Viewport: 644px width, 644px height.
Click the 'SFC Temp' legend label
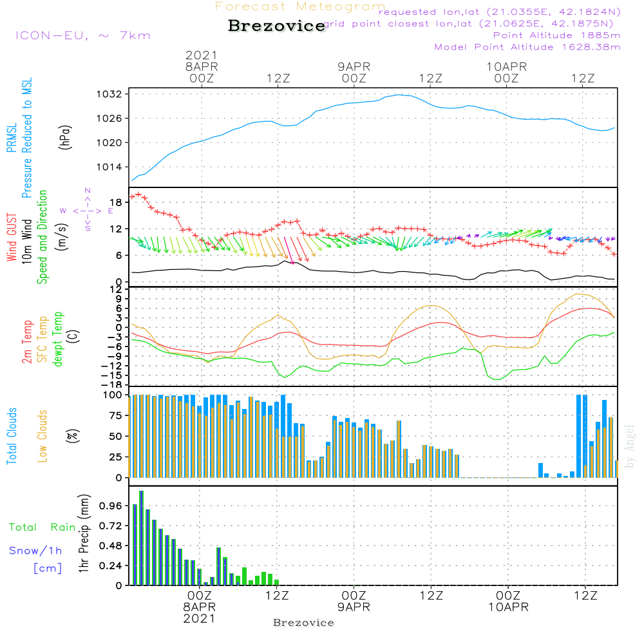[x=43, y=339]
